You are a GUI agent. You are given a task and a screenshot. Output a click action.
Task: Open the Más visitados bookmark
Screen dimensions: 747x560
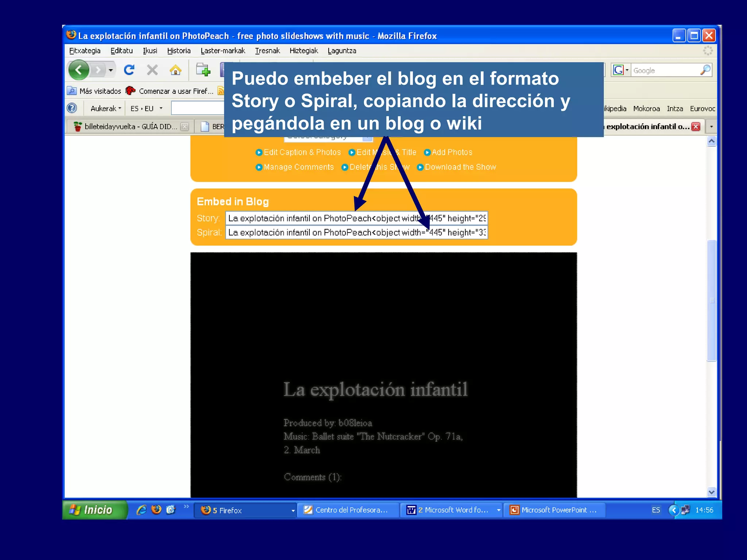coord(94,91)
